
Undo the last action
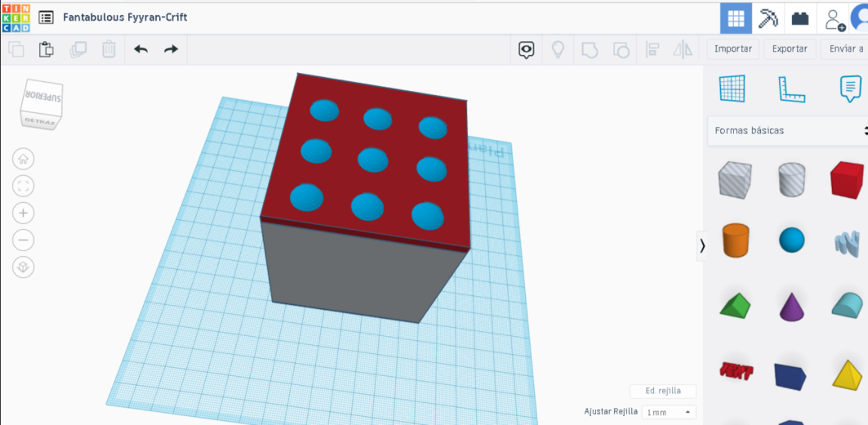[141, 49]
